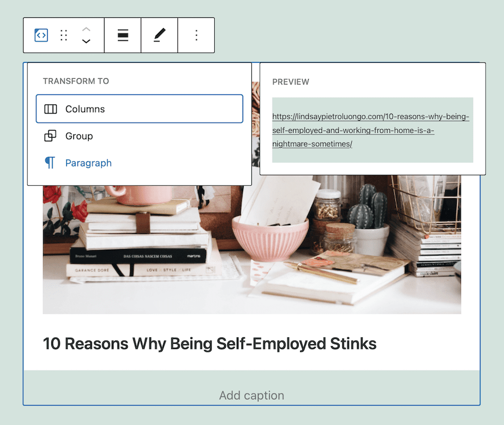Expand the up chevron in mover control

tap(86, 29)
